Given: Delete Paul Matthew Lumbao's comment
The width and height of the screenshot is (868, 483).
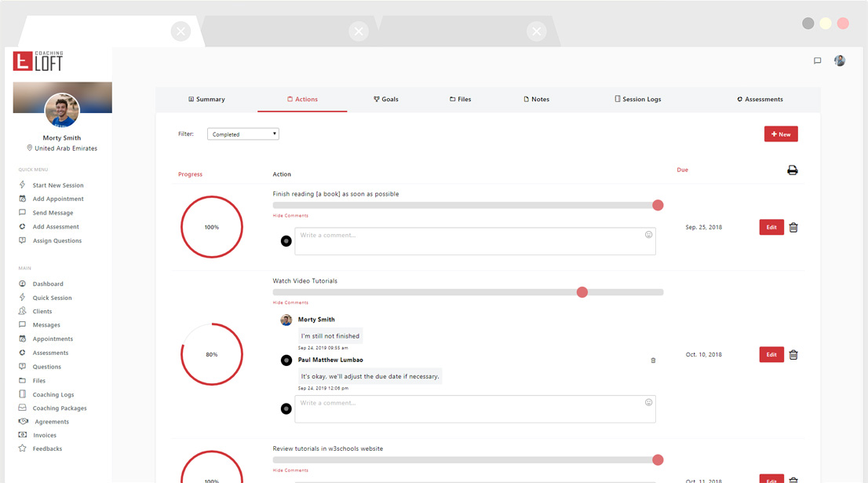Looking at the screenshot, I should pyautogui.click(x=653, y=360).
